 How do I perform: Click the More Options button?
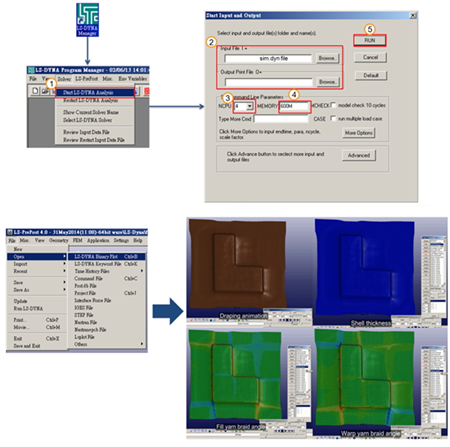tap(359, 133)
